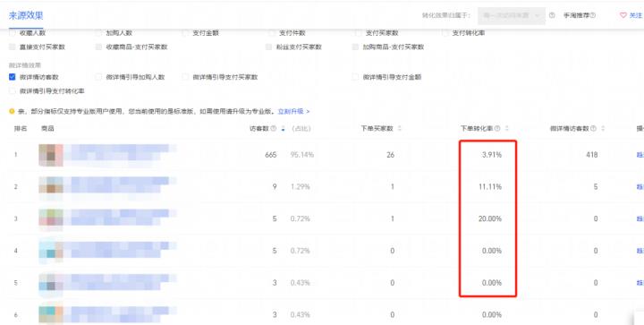Click order buyers value 26
Screen dimensions: 644x325
click(390, 155)
